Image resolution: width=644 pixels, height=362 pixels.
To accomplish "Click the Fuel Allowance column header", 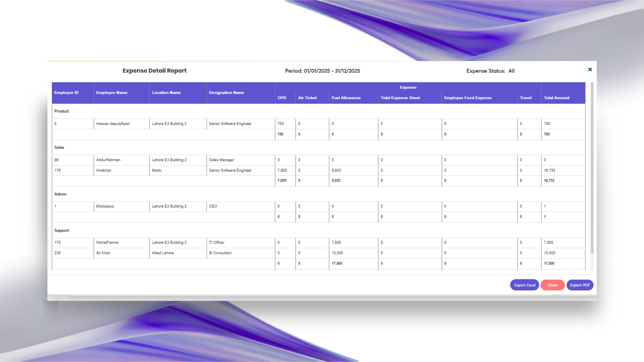I will point(346,98).
